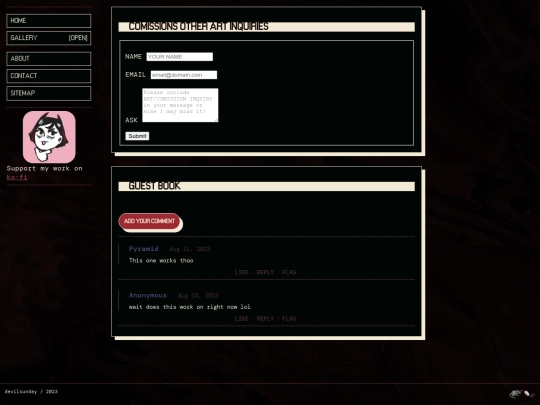Click the ASK message text area
The height and width of the screenshot is (405, 540).
point(180,105)
